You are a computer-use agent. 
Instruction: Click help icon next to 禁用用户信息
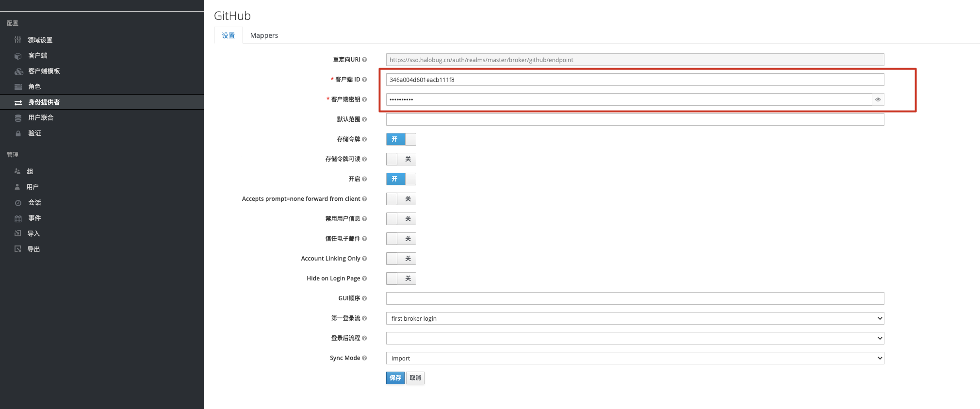coord(364,219)
